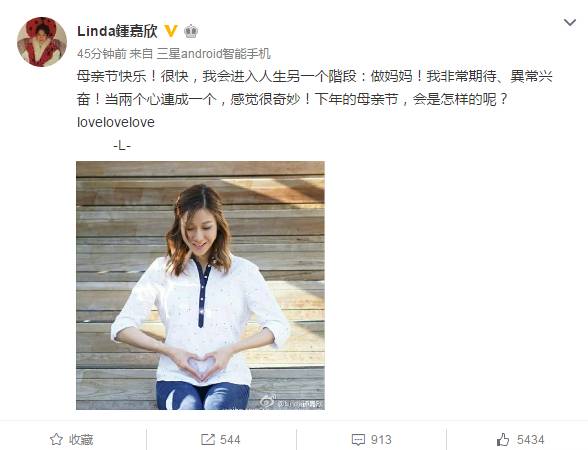588x450 pixels.
Task: Open Linda鍾嘉欣's round profile avatar
Action: coord(42,42)
